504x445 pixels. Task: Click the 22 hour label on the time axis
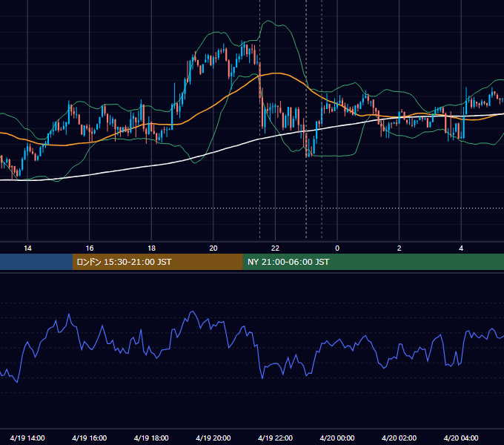pyautogui.click(x=275, y=248)
